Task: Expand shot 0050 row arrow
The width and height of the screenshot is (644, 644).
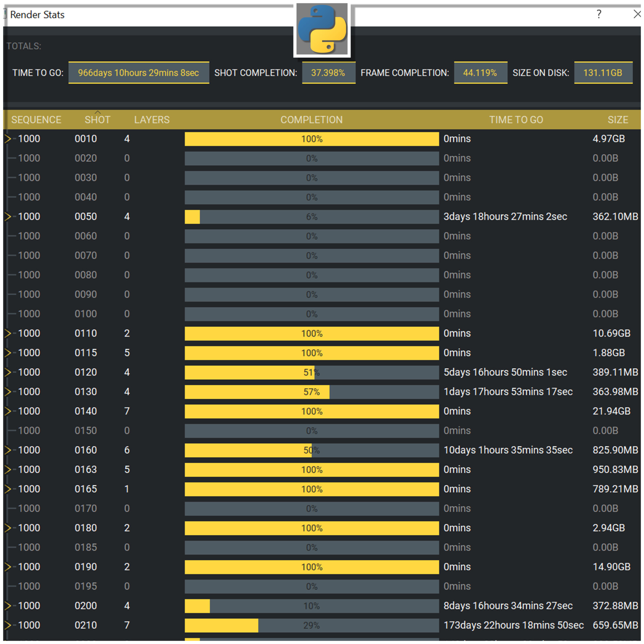Action: click(8, 216)
